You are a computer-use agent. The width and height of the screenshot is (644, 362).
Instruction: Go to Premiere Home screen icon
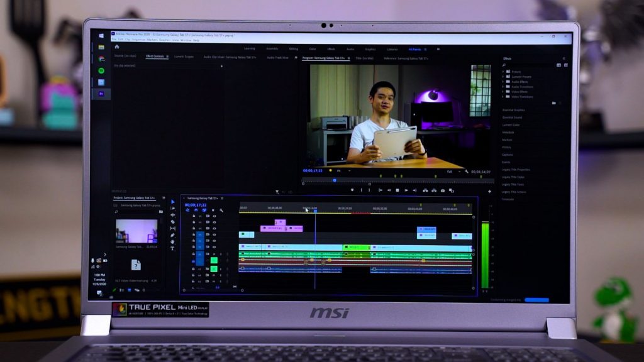pos(116,47)
